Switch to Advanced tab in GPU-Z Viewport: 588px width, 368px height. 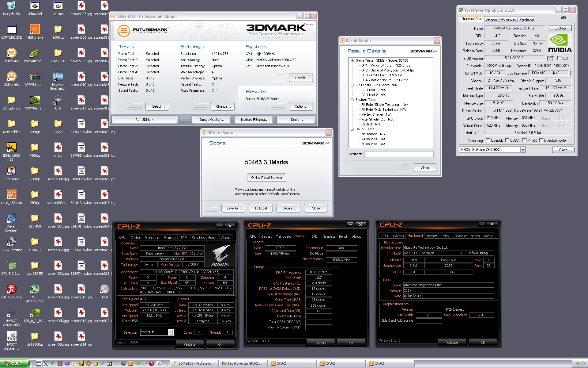tap(508, 19)
